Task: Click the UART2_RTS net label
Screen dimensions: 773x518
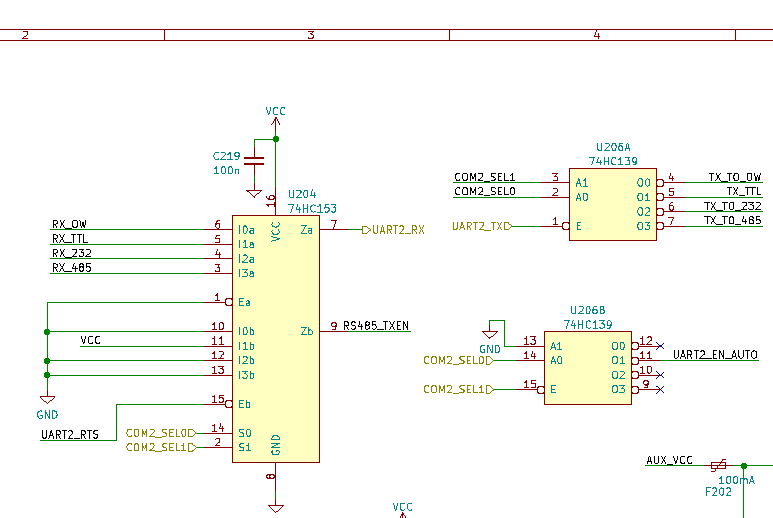Action: click(x=70, y=434)
